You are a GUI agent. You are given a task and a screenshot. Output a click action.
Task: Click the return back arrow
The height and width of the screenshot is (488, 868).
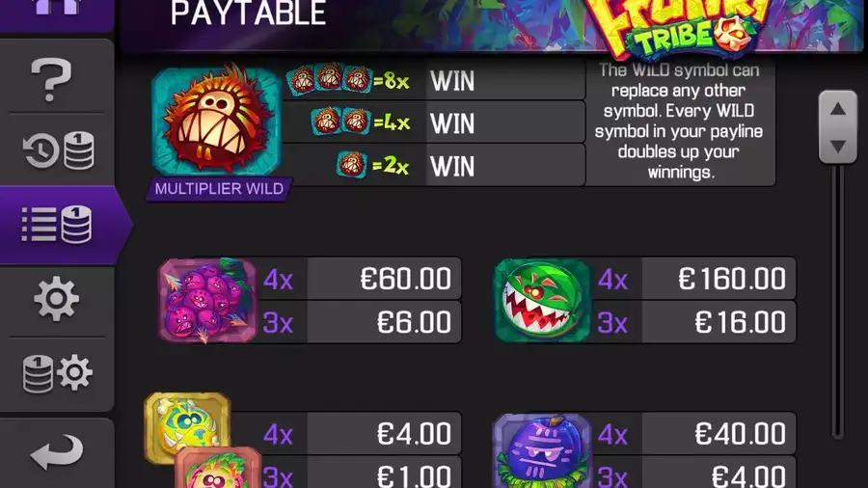[x=57, y=452]
